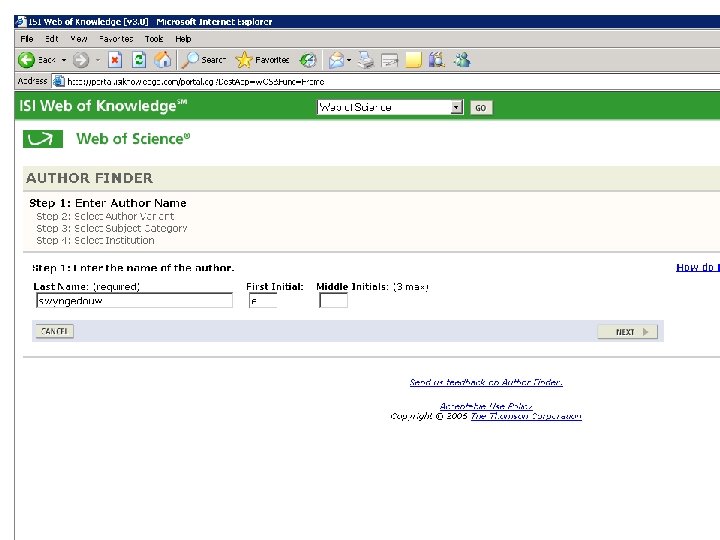This screenshot has width=720, height=540.
Task: Click Step 4: Select Institution text
Action: point(95,240)
